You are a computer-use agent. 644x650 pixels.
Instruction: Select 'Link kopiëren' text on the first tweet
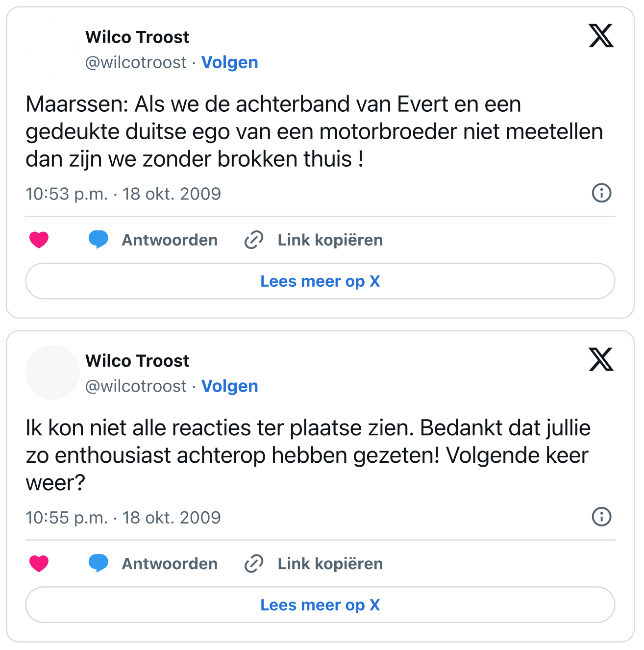pos(330,240)
